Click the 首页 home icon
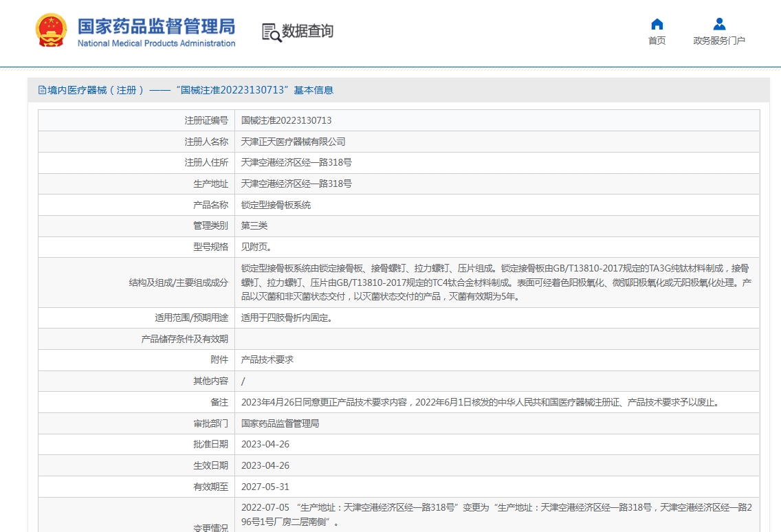781x532 pixels. click(x=657, y=24)
